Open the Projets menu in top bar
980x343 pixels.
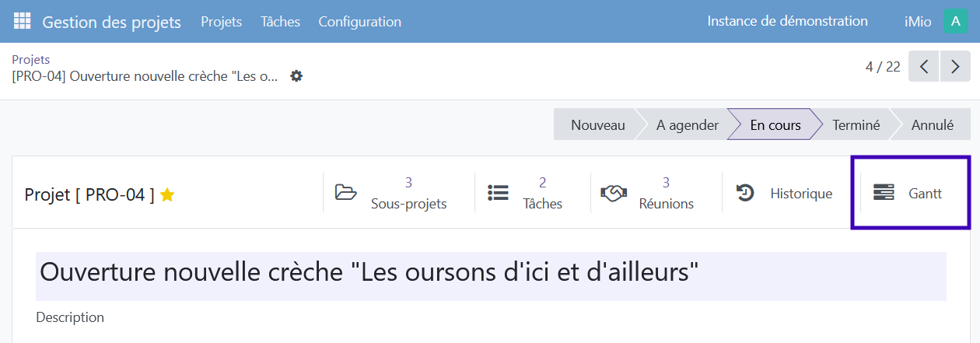pyautogui.click(x=221, y=22)
